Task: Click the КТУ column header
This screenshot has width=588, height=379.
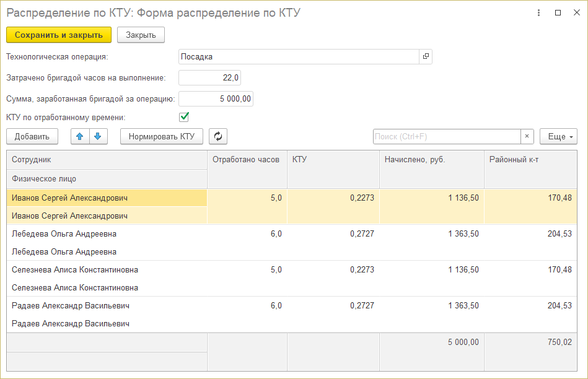Action: point(333,170)
